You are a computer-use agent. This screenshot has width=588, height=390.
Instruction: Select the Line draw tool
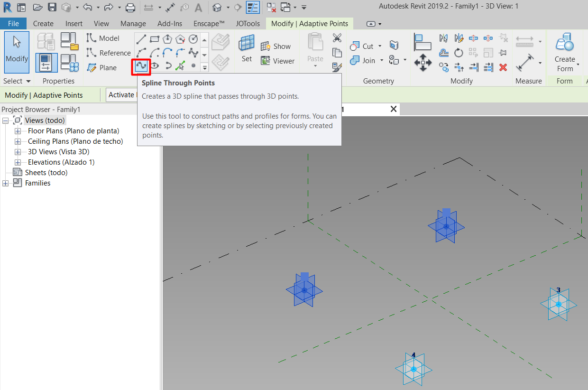tap(141, 39)
